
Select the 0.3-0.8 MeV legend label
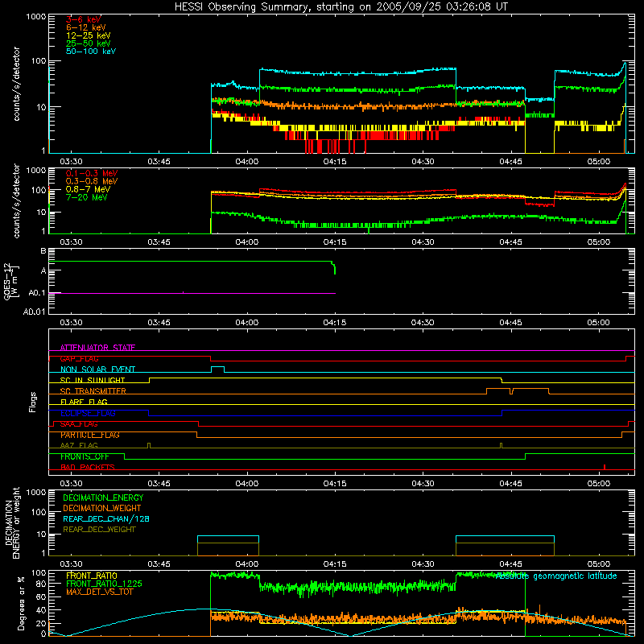click(x=92, y=181)
